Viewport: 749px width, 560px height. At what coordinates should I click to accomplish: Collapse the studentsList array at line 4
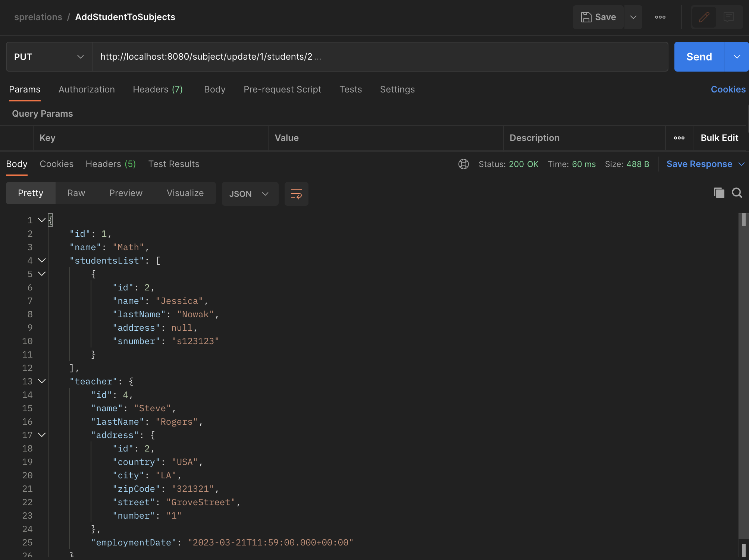[41, 260]
